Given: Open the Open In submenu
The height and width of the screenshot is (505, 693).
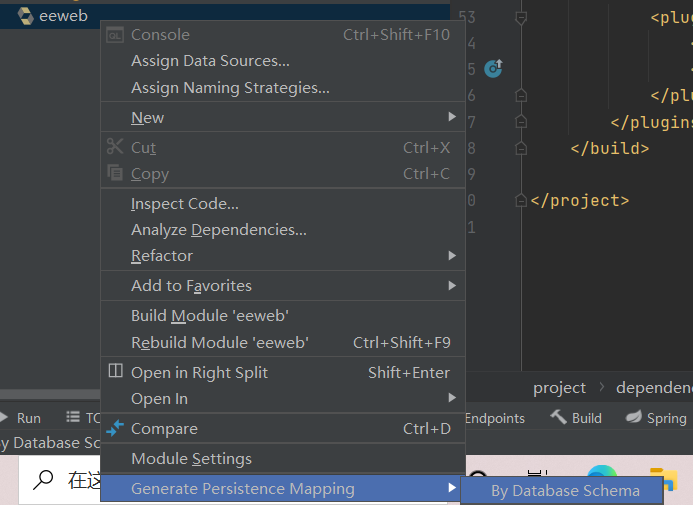Looking at the screenshot, I should [283, 399].
